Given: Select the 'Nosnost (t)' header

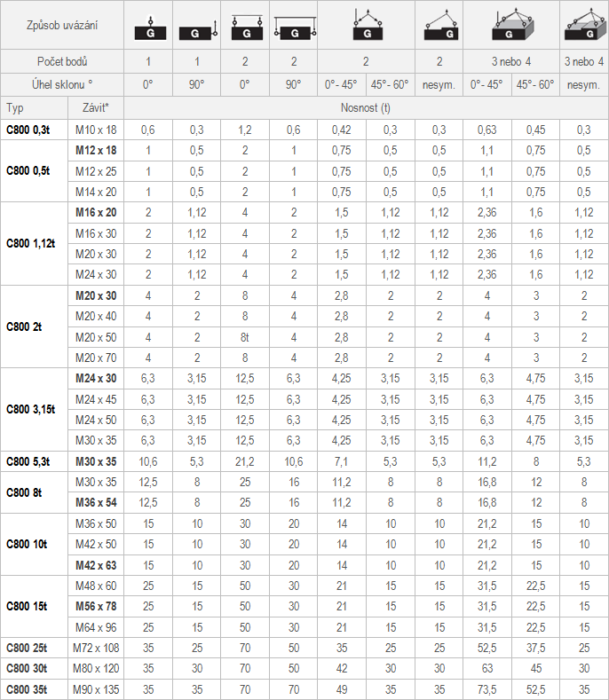Looking at the screenshot, I should coord(365,107).
